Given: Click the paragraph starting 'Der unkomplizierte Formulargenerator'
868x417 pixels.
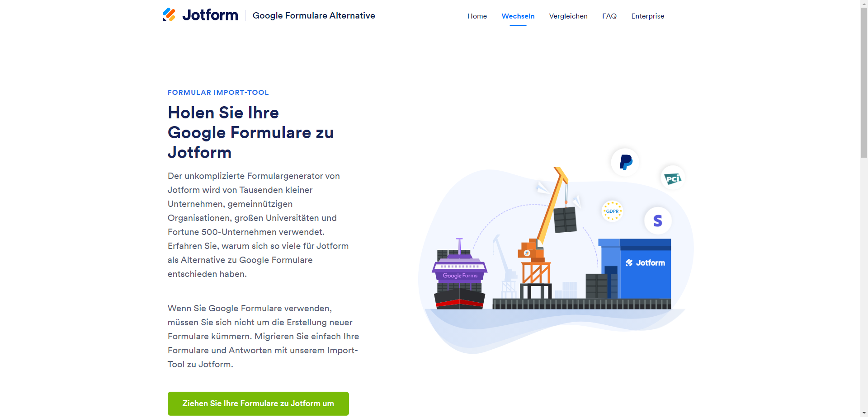Looking at the screenshot, I should pos(258,225).
